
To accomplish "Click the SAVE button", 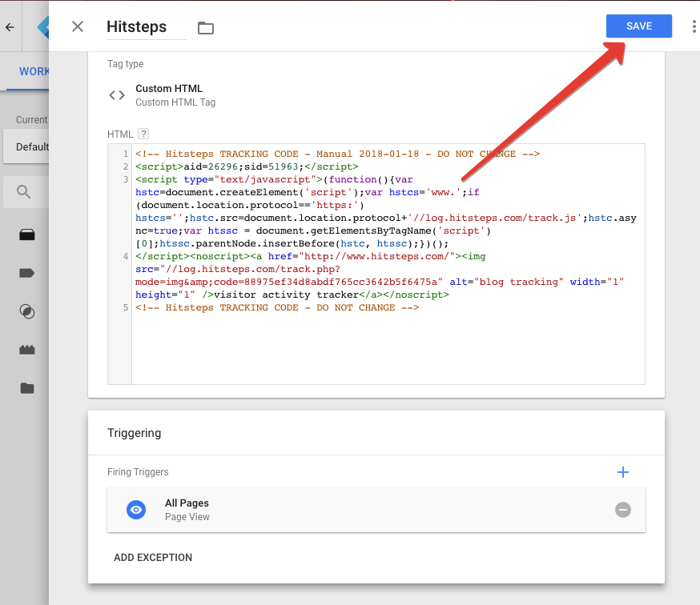I will pyautogui.click(x=638, y=26).
